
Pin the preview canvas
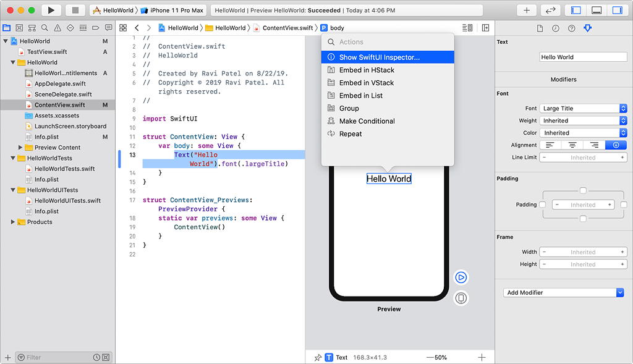[318, 358]
